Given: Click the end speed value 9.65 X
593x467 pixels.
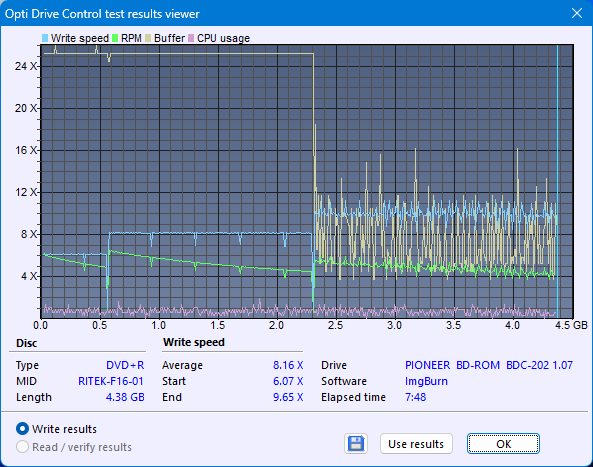Looking at the screenshot, I should tap(288, 397).
